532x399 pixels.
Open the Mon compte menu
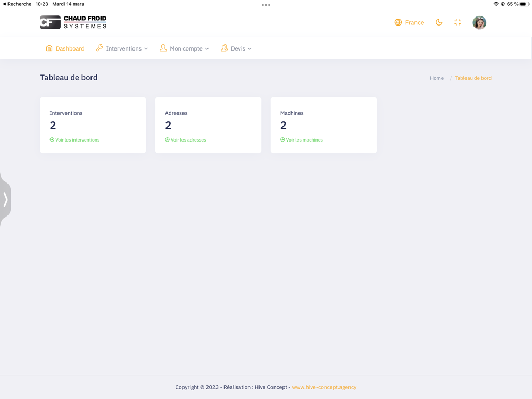[184, 48]
